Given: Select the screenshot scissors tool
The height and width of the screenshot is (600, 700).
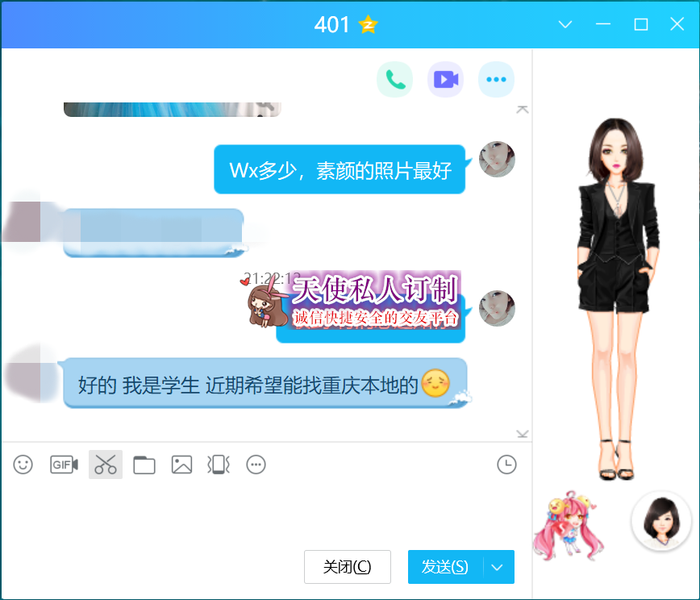Looking at the screenshot, I should [x=106, y=465].
